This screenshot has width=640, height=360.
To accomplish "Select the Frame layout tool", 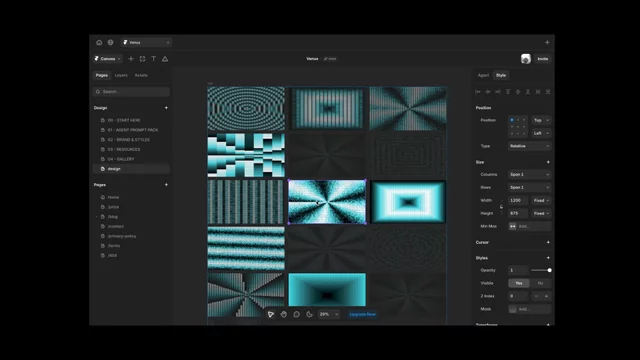I will 142,59.
